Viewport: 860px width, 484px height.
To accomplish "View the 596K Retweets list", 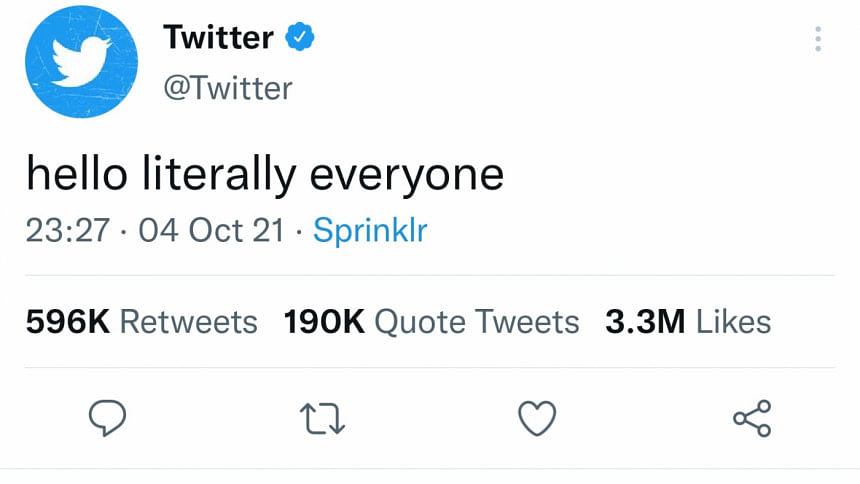I will pyautogui.click(x=142, y=322).
